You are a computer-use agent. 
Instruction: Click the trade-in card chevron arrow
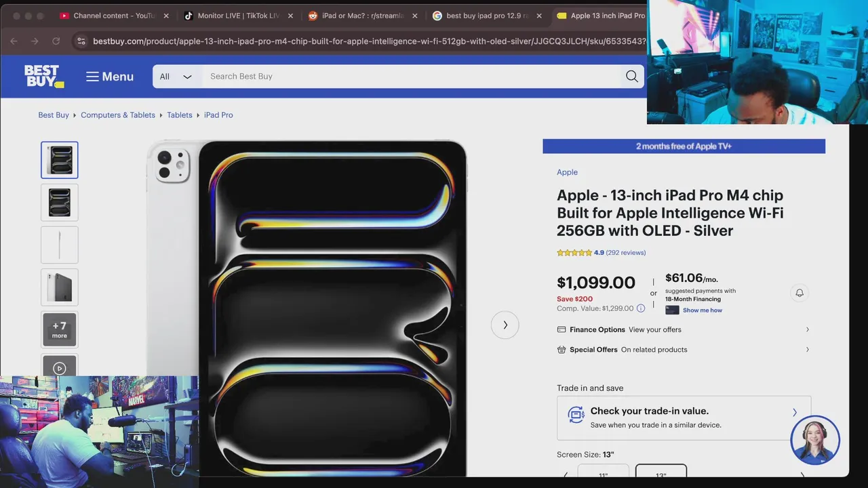click(795, 412)
